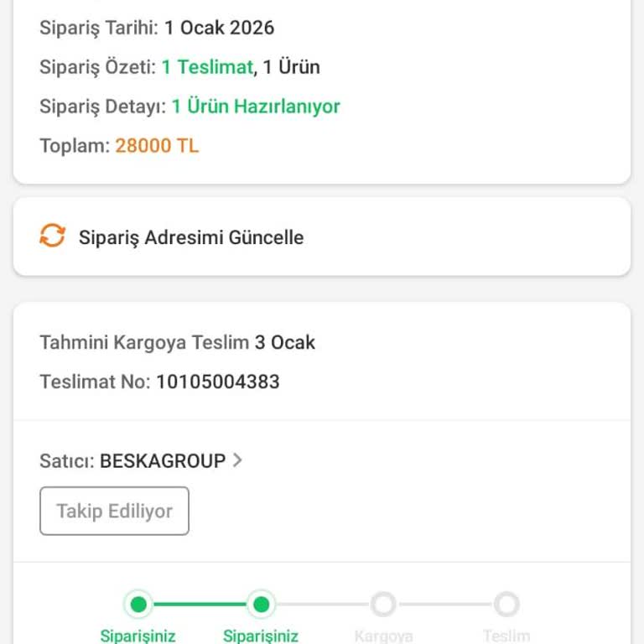Toggle the Takip Ediliyor follow button
644x644 pixels.
[x=114, y=511]
